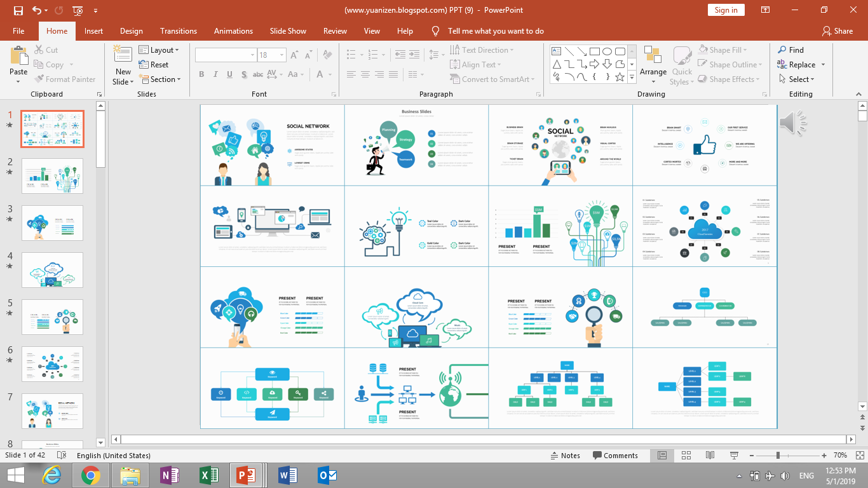Click the New Slide icon
The image size is (868, 488).
coord(123,55)
